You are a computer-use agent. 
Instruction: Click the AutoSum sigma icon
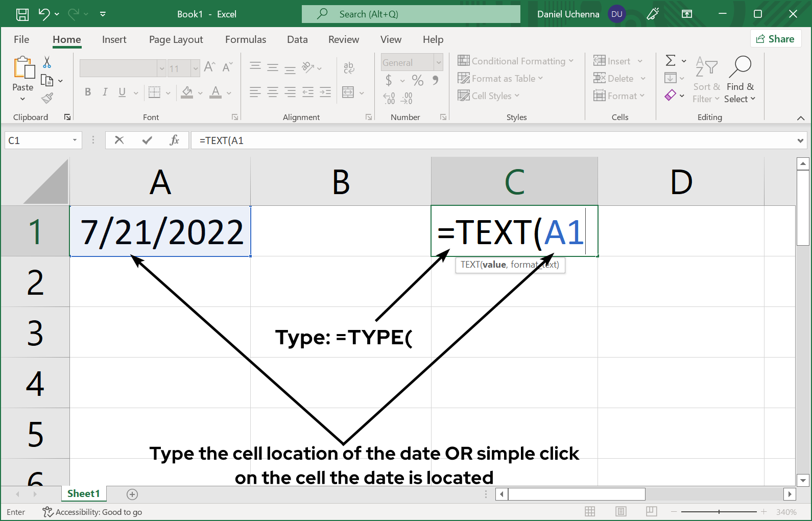click(x=671, y=61)
